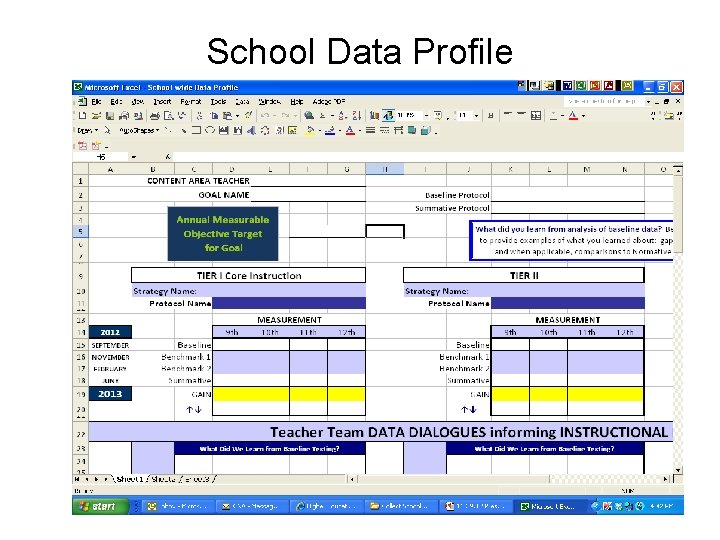The width and height of the screenshot is (720, 540).
Task: Sort descending with the Z-A icon
Action: coord(357,116)
